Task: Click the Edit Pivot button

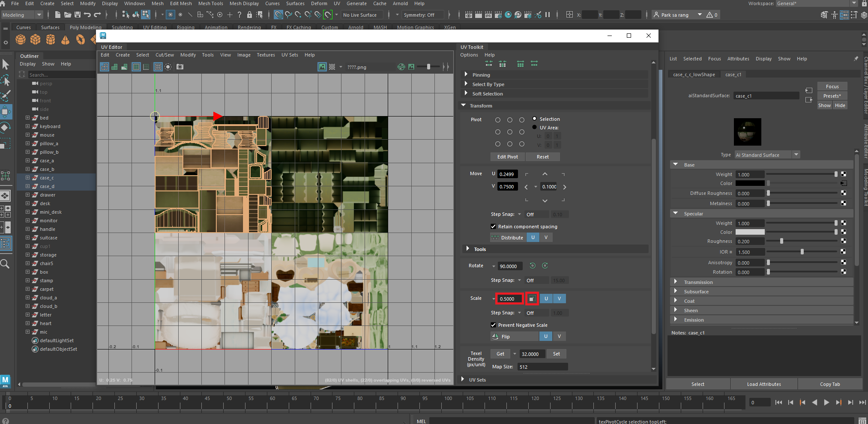Action: point(507,157)
